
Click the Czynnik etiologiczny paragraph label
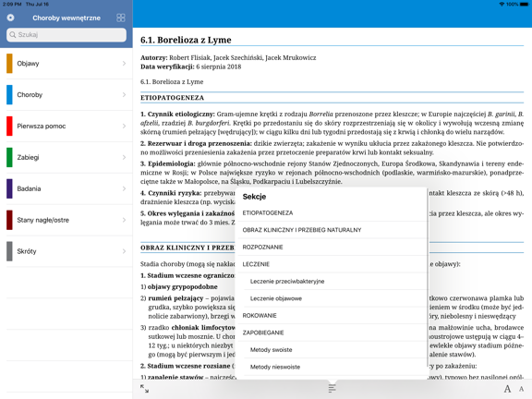[x=177, y=114]
